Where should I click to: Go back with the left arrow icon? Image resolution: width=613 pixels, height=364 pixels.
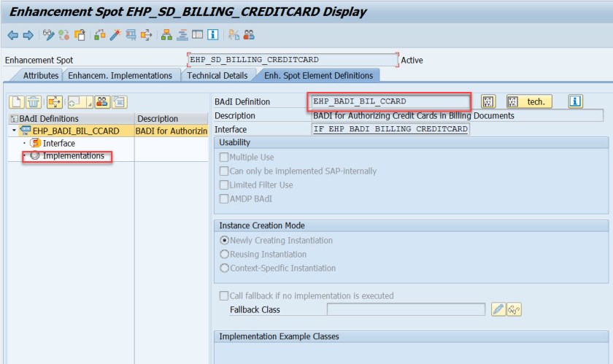13,35
